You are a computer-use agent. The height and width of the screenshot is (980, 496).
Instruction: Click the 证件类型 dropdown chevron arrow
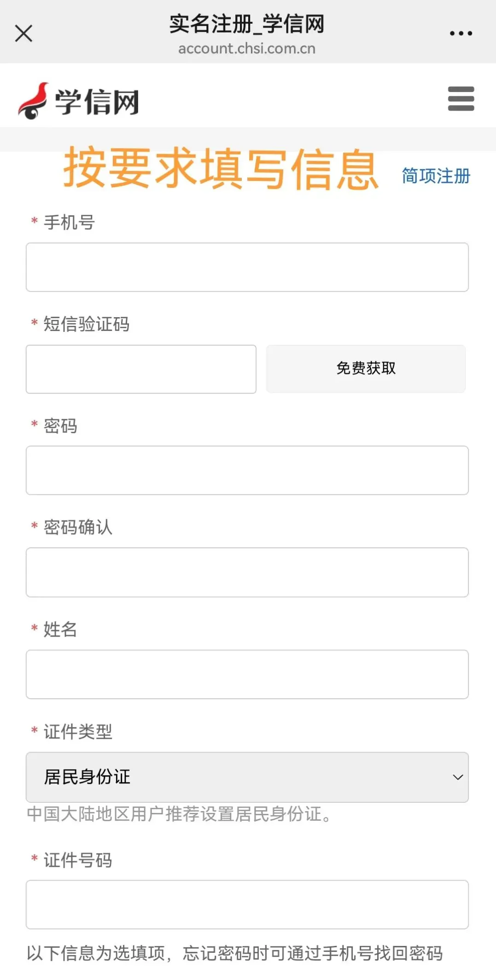point(457,777)
